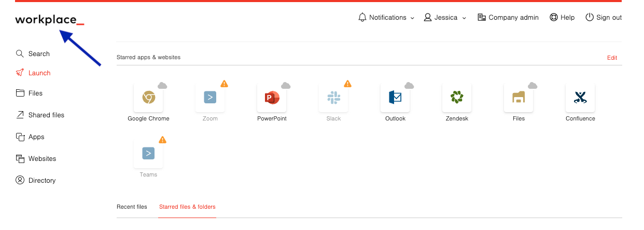Viewport: 644px width, 230px height.
Task: Click the Company admin building icon
Action: (x=482, y=17)
